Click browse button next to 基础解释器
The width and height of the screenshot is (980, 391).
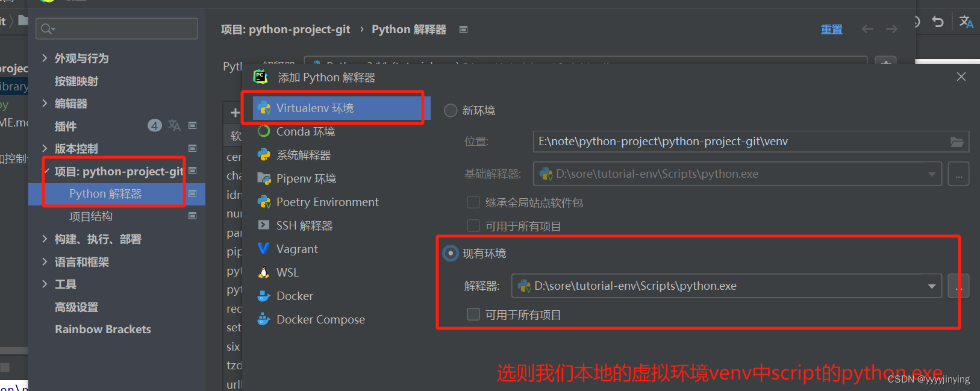pos(958,174)
